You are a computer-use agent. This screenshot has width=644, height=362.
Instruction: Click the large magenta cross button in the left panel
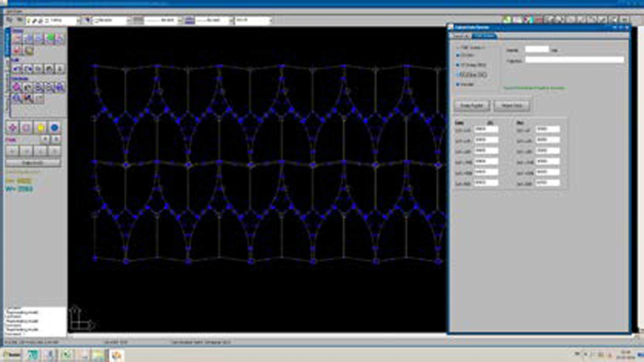[12, 128]
